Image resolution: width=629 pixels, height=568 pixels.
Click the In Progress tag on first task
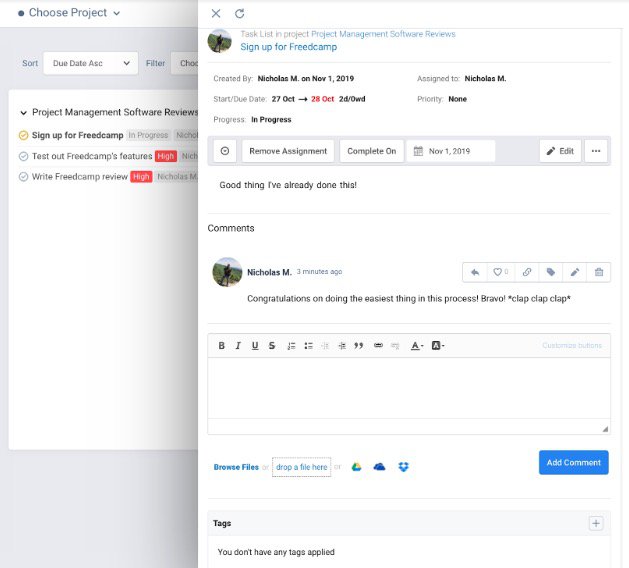148,135
